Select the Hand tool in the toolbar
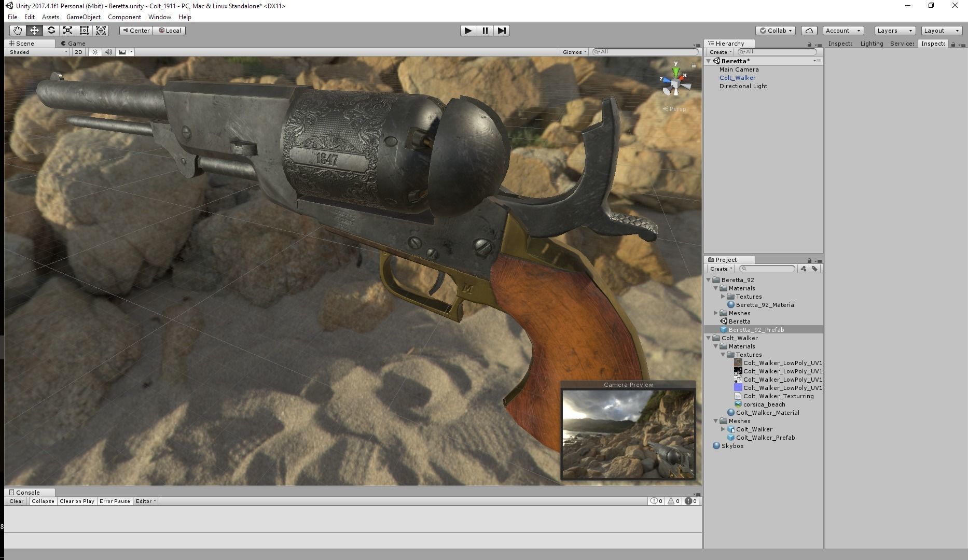968x560 pixels. point(17,31)
